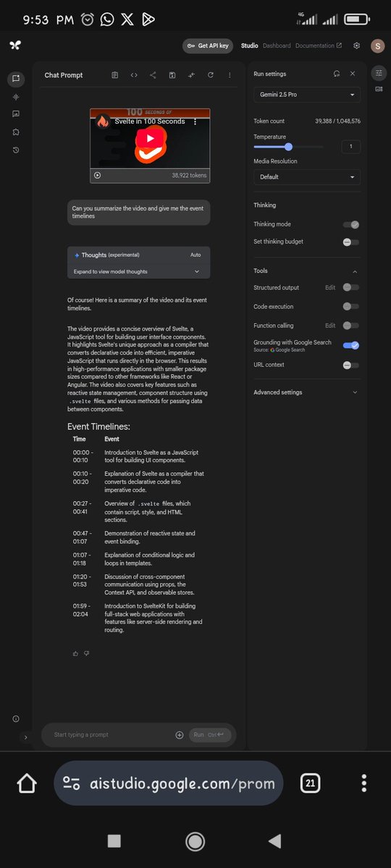Expand to view model thoughts
The image size is (391, 868).
coord(138,271)
